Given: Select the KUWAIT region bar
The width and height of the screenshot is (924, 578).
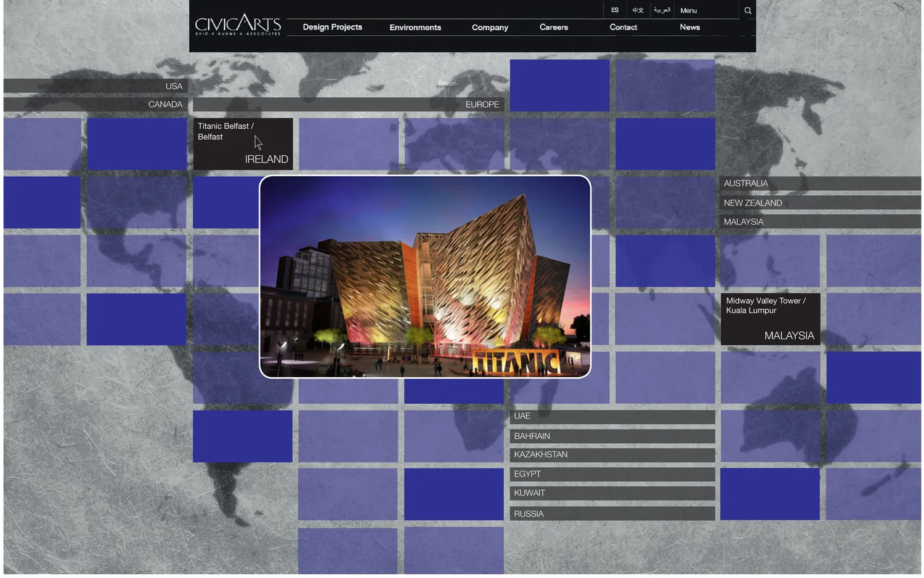Looking at the screenshot, I should 612,493.
